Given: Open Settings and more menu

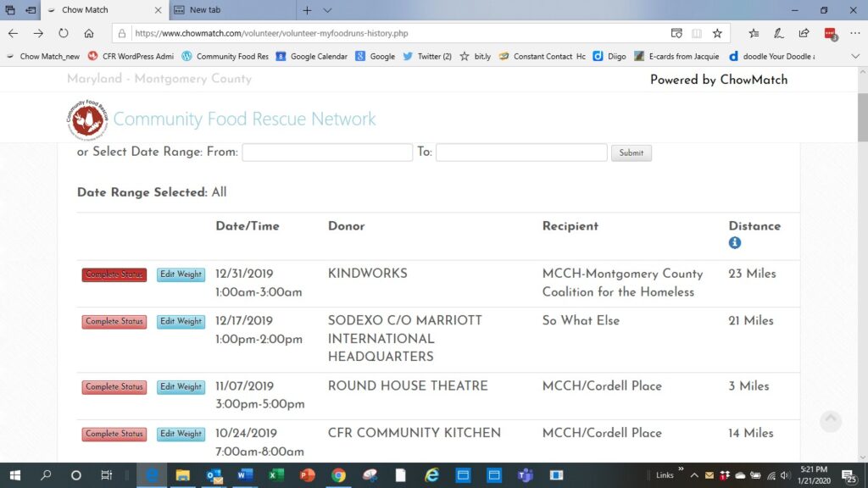Looking at the screenshot, I should (x=855, y=33).
